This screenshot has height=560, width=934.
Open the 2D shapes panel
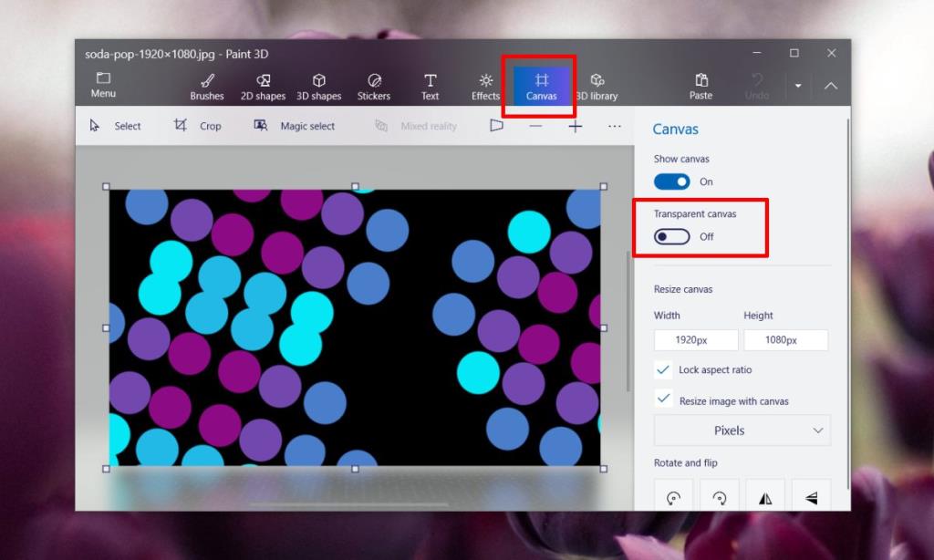coord(263,86)
